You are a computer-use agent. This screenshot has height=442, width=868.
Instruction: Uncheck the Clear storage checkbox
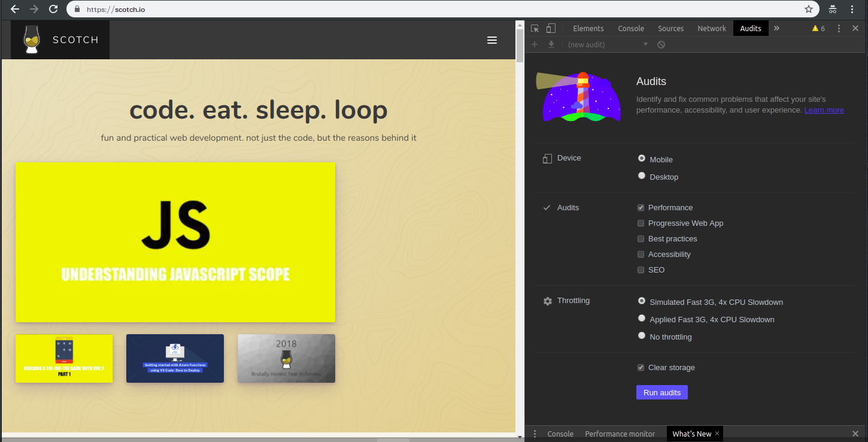641,368
